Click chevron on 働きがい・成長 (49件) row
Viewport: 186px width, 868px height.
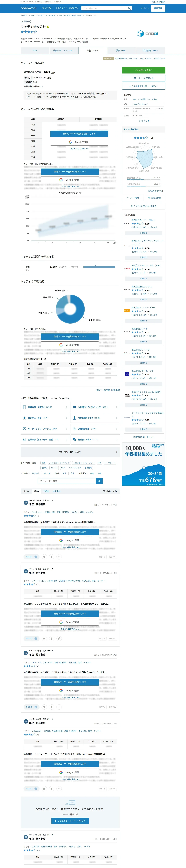(66, 418)
